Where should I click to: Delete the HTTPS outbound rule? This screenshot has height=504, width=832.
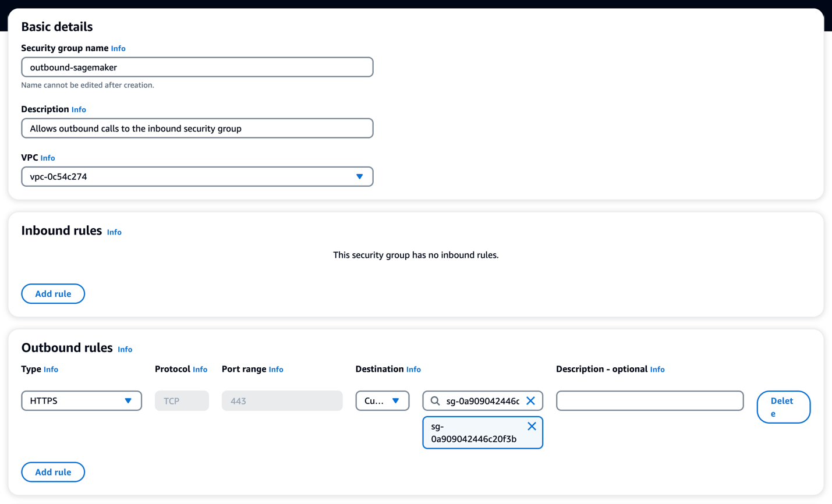(783, 407)
